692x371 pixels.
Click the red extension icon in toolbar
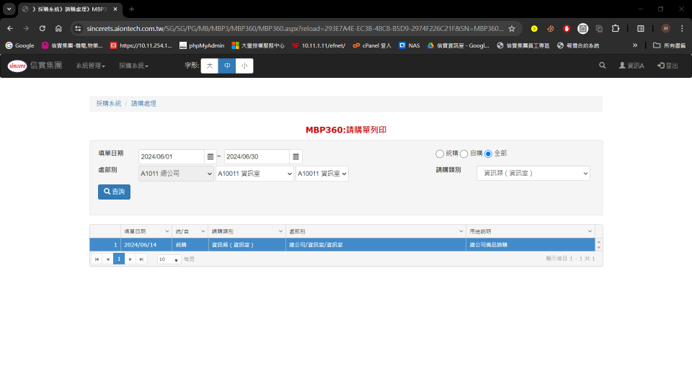(x=567, y=29)
